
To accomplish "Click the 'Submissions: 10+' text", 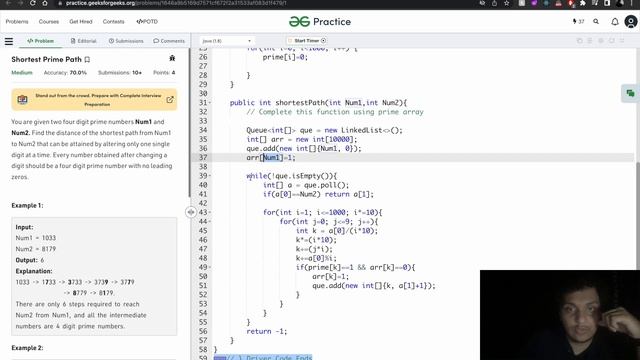I will [120, 73].
